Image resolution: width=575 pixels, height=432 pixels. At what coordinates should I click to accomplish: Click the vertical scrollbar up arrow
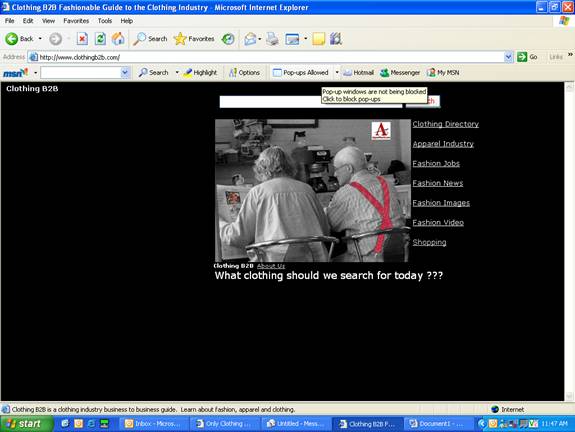[x=569, y=87]
